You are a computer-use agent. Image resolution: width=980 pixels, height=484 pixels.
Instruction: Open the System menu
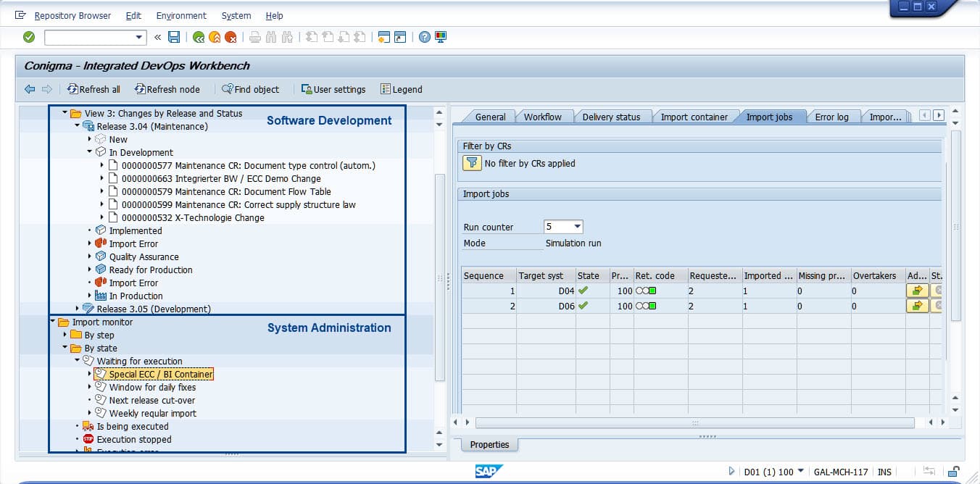tap(236, 15)
